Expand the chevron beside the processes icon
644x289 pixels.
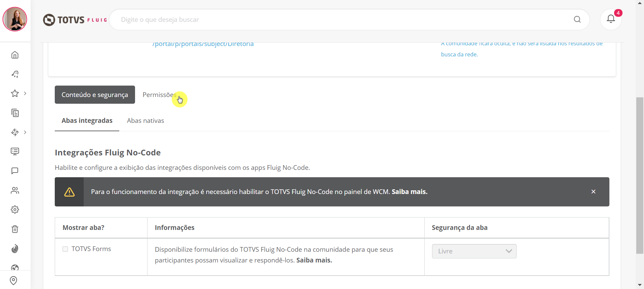pyautogui.click(x=25, y=132)
